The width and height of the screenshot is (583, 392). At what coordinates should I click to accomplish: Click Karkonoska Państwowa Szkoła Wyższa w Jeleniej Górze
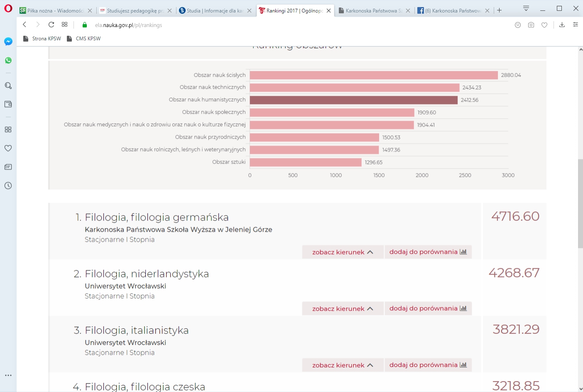179,230
